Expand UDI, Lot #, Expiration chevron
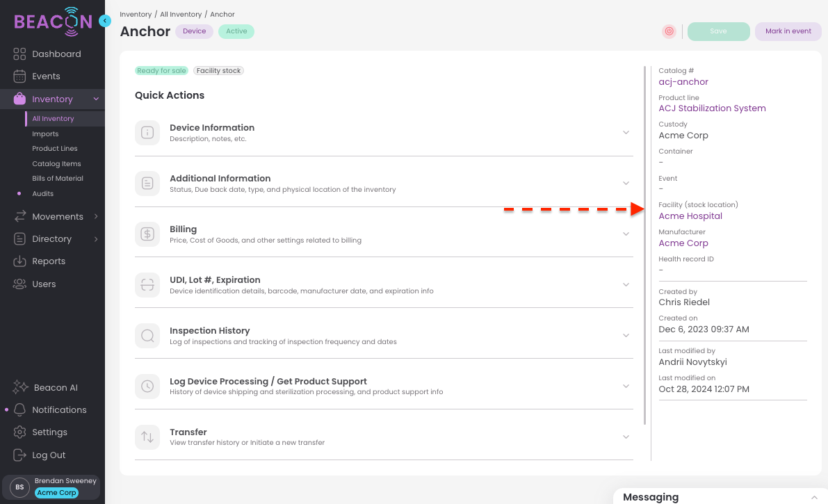The width and height of the screenshot is (828, 504). click(626, 285)
